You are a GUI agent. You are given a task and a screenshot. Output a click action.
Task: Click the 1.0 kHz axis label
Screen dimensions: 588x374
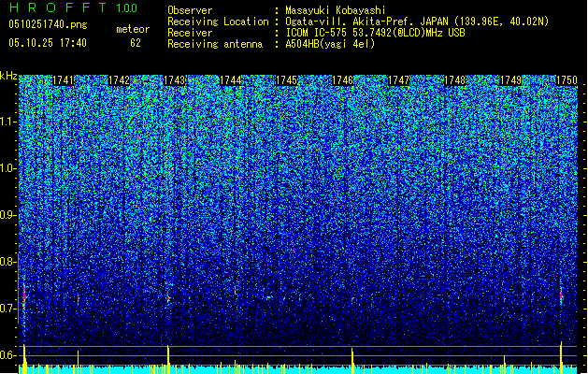pyautogui.click(x=7, y=168)
